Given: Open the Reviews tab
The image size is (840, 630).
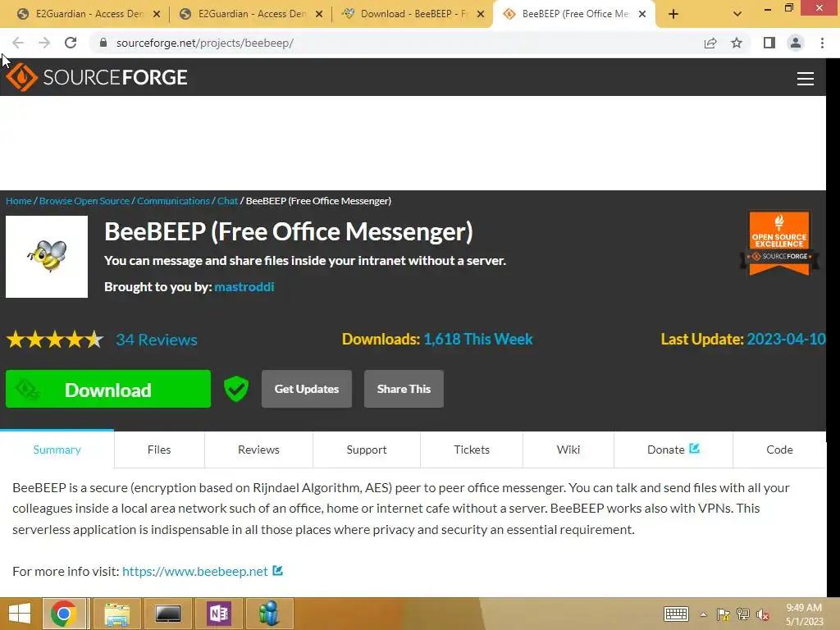Looking at the screenshot, I should tap(258, 450).
